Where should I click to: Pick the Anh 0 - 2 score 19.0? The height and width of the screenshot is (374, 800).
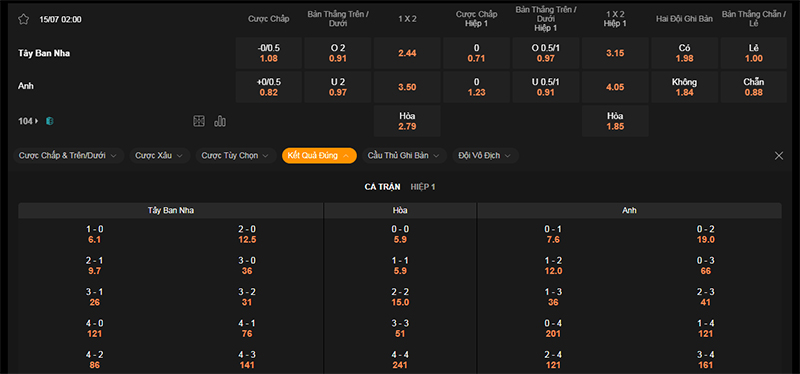pos(706,234)
